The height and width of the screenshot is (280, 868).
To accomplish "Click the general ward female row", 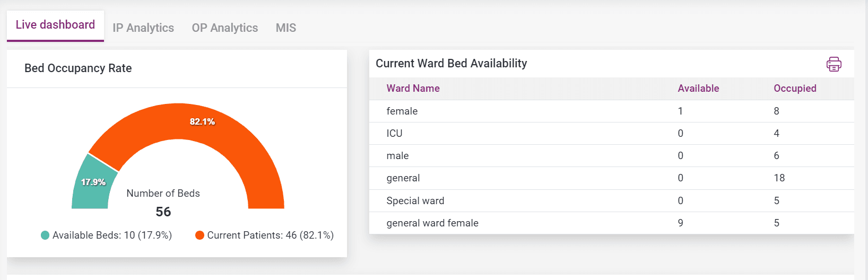I will coord(432,223).
